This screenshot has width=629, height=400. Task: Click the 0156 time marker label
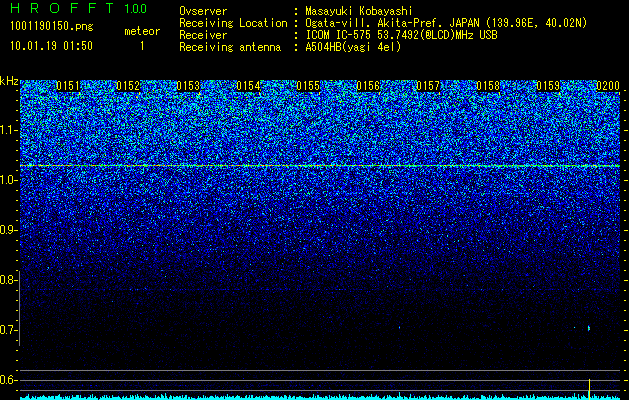pos(368,86)
